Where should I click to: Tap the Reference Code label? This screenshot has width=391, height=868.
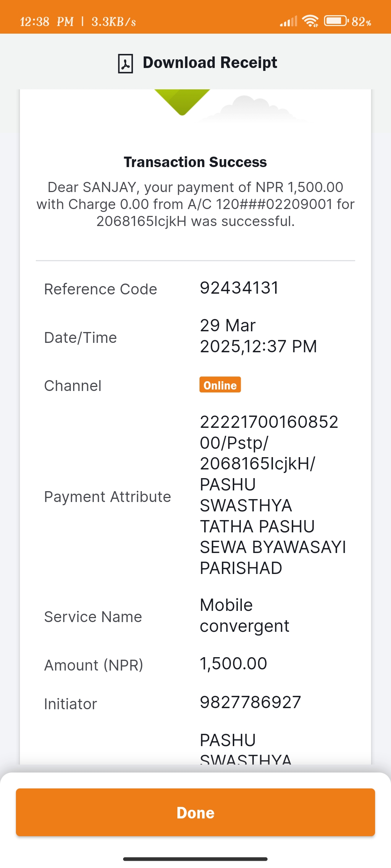(101, 289)
